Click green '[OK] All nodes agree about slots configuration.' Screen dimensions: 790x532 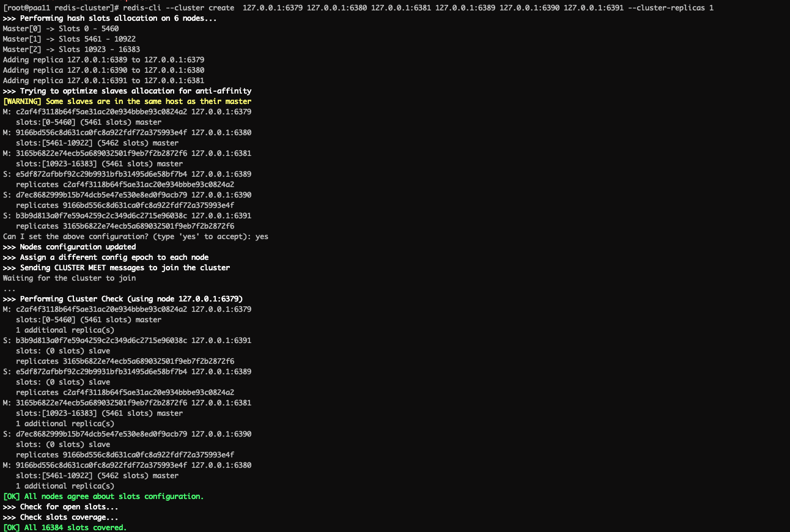pos(103,497)
